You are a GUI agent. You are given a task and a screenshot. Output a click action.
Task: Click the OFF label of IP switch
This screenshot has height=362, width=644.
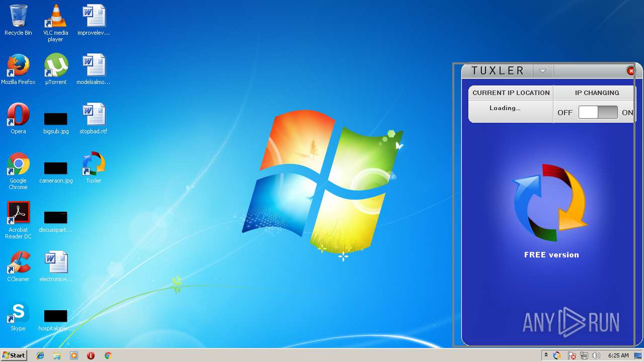(565, 113)
